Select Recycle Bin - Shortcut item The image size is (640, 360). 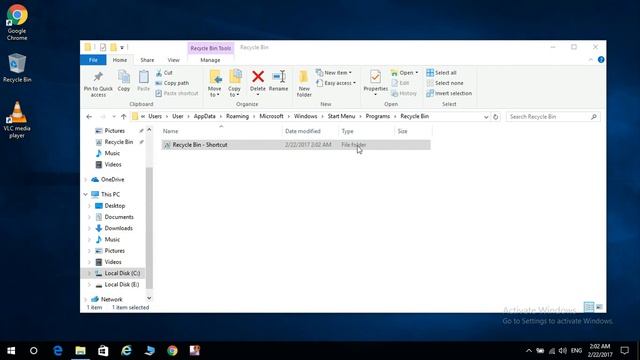click(296, 145)
